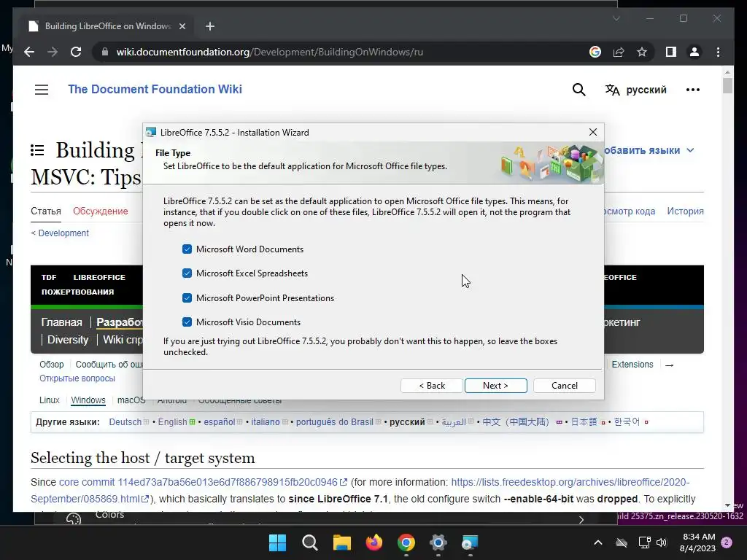Viewport: 747px width, 560px height.
Task: Switch to the Статья tab
Action: [46, 211]
